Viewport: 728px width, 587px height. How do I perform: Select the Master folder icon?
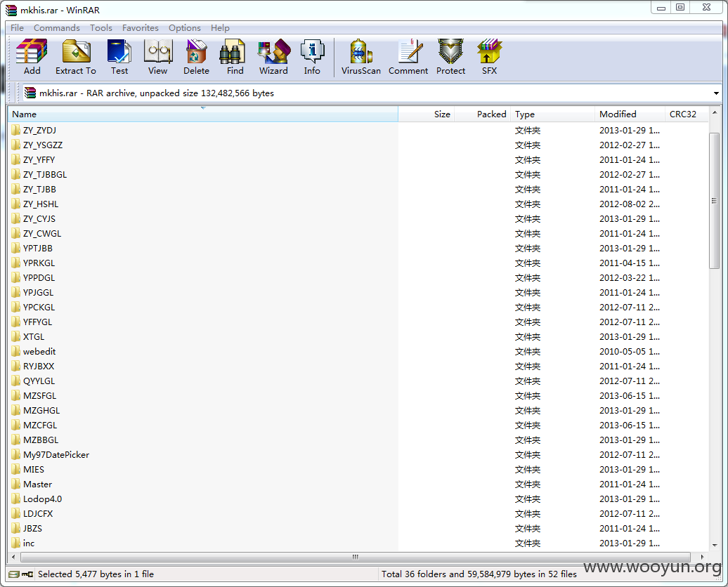[15, 484]
